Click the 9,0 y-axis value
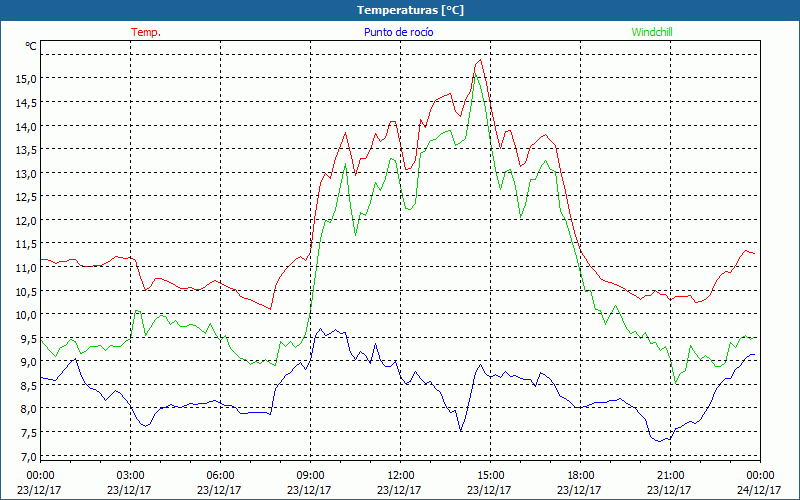The height and width of the screenshot is (500, 800). click(28, 362)
